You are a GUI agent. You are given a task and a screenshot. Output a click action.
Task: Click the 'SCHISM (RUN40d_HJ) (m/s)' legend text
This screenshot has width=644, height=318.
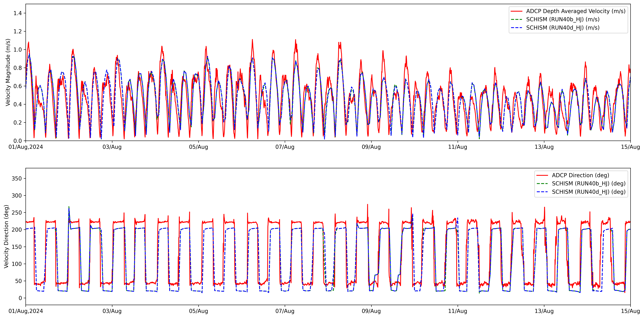point(563,28)
